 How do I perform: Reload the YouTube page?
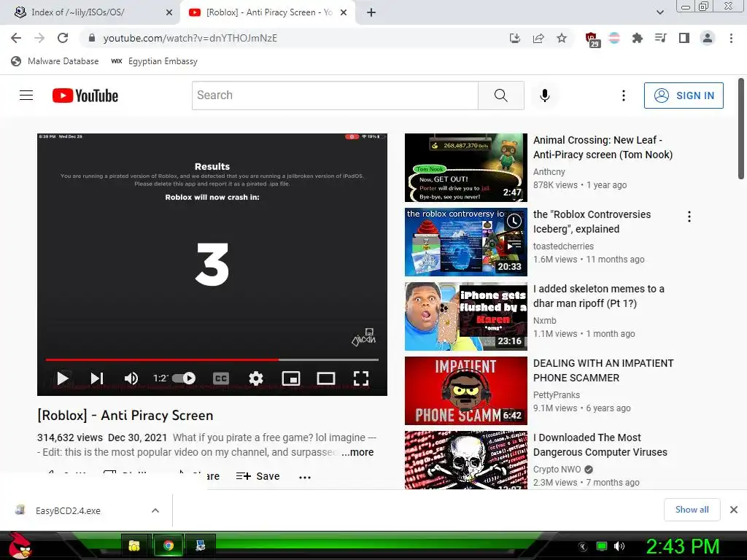click(63, 38)
